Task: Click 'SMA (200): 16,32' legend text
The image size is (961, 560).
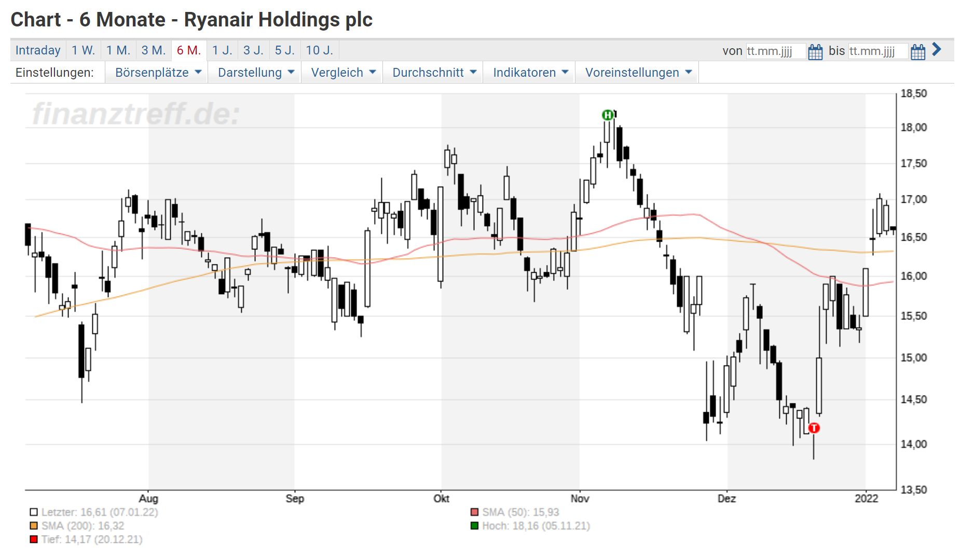Action: tap(83, 526)
